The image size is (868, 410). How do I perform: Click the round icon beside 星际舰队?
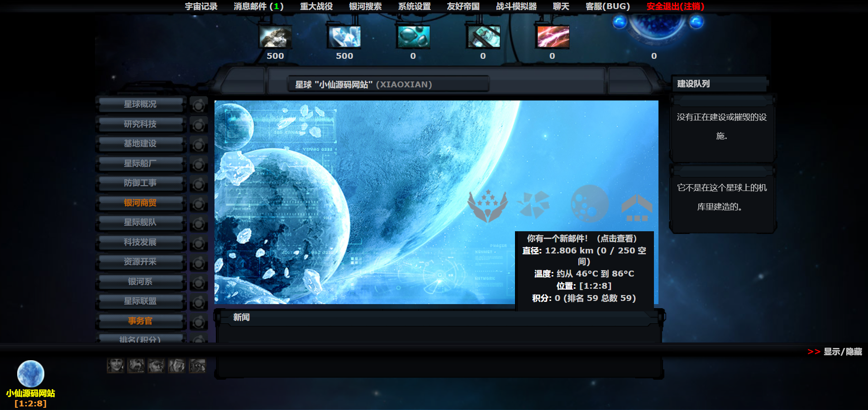click(x=198, y=224)
